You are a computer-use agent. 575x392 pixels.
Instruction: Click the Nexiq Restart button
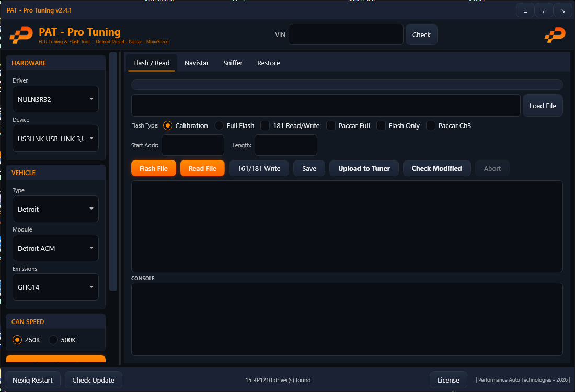click(32, 380)
